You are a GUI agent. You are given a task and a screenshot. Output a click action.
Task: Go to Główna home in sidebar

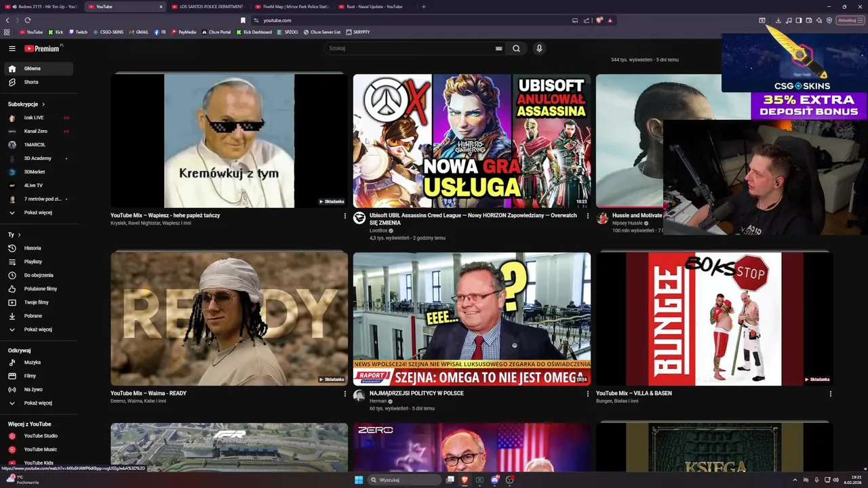click(x=39, y=68)
